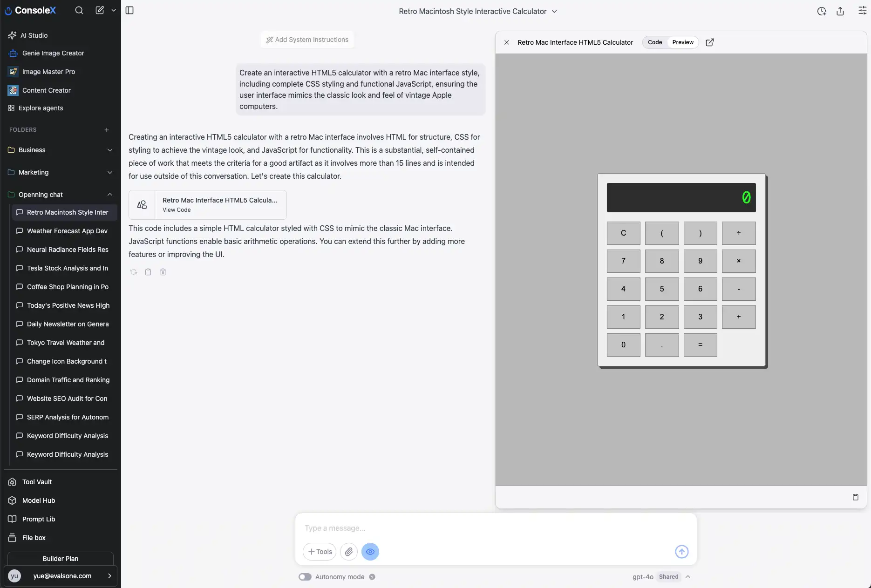Toggle the blue eye preview button
The image size is (871, 588).
pyautogui.click(x=370, y=552)
